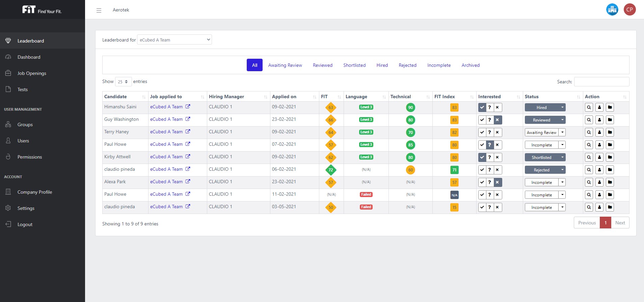Click folder archive icon for Terry Haney
This screenshot has width=644, height=302.
coord(610,133)
